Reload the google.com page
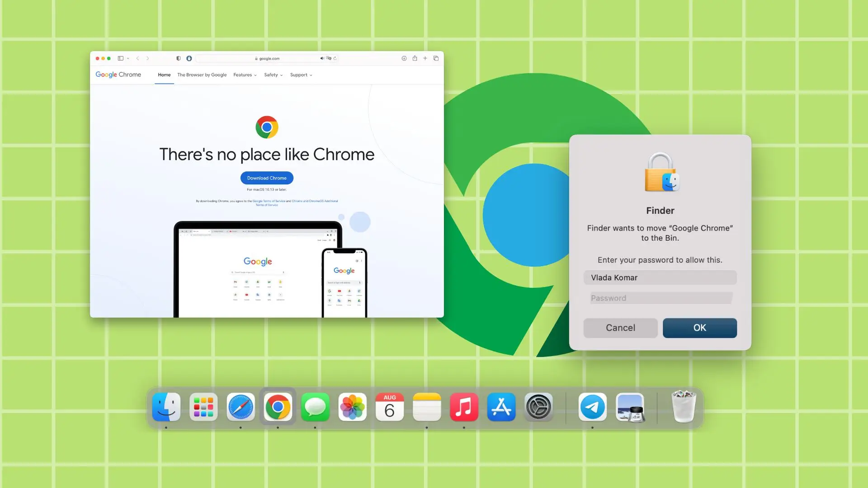The image size is (868, 488). 335,58
